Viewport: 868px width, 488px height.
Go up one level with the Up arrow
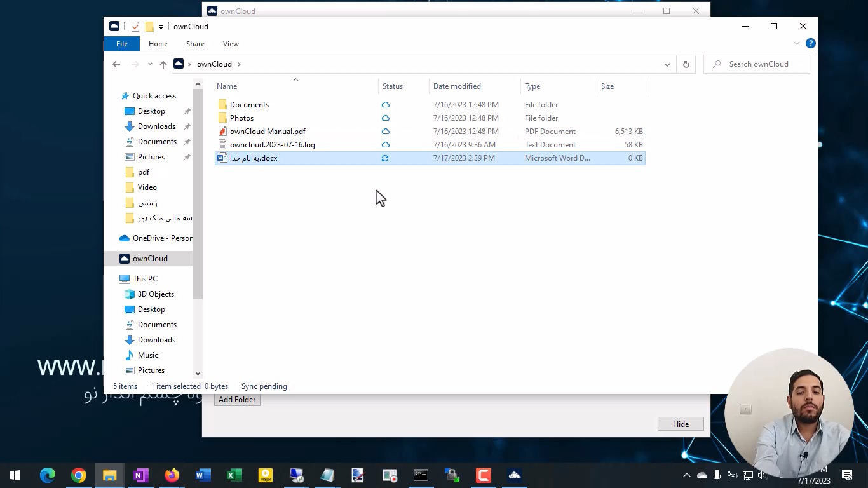coord(163,64)
